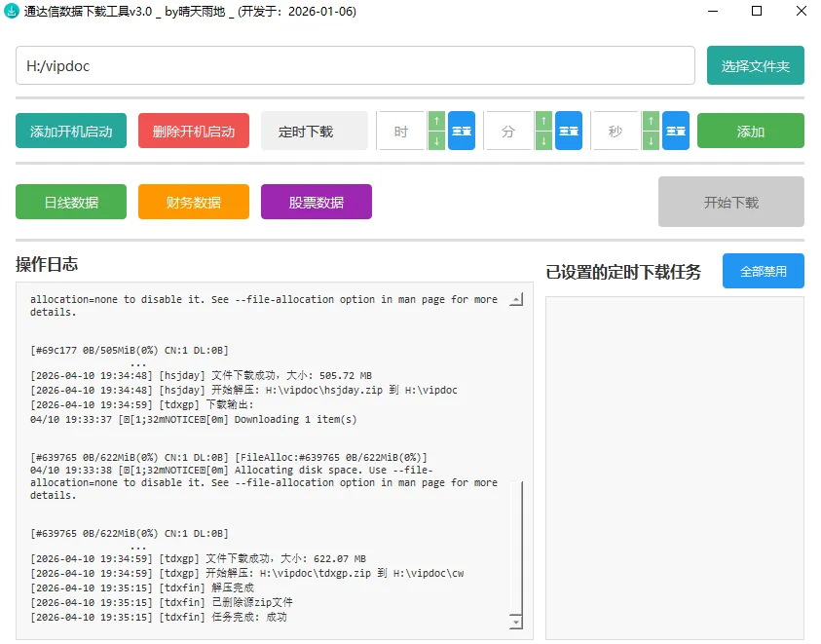
Task: Click log line '[tdxgp] 文件下载成功，大小: 622.07 MB'
Action: point(199,559)
